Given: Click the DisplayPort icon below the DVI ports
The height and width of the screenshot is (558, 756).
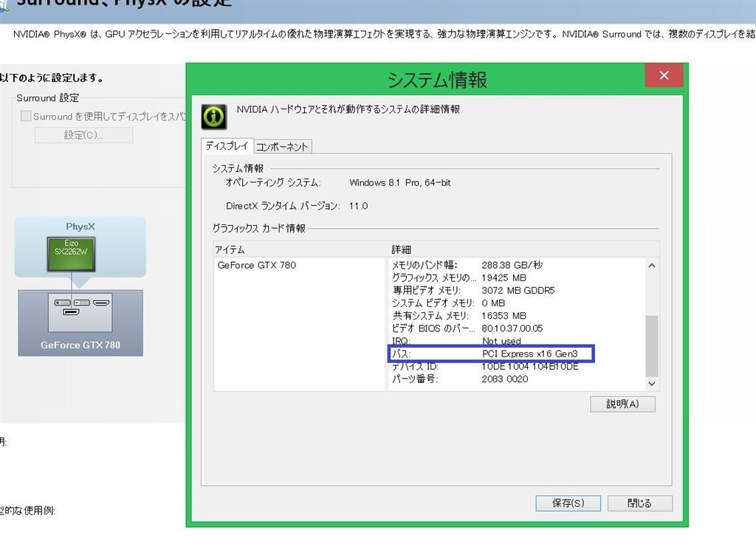Looking at the screenshot, I should (72, 312).
